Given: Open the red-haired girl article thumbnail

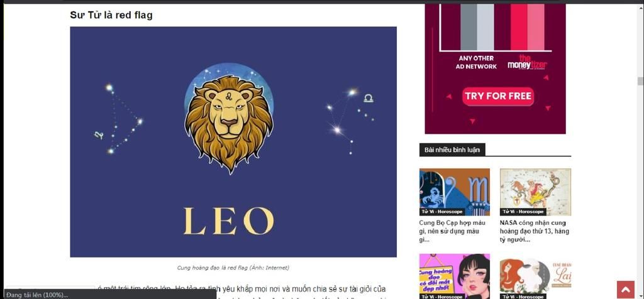Looking at the screenshot, I should tap(535, 276).
